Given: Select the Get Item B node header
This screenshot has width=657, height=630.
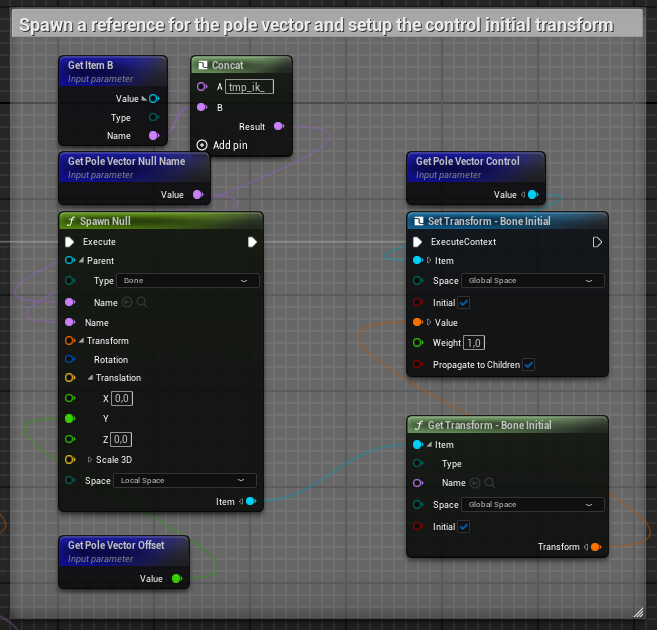Looking at the screenshot, I should click(113, 71).
